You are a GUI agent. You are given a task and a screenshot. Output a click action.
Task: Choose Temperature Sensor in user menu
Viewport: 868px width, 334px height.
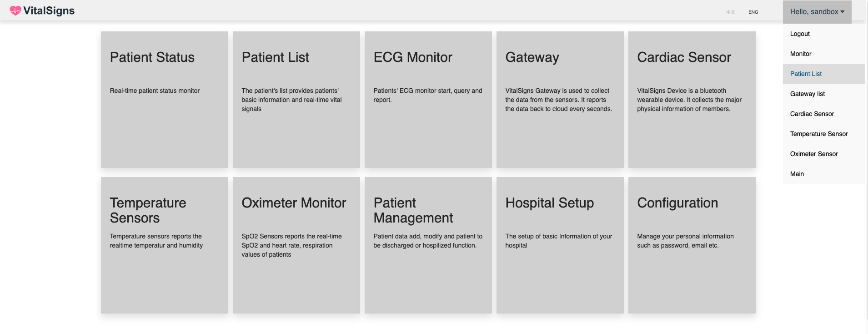[823, 134]
